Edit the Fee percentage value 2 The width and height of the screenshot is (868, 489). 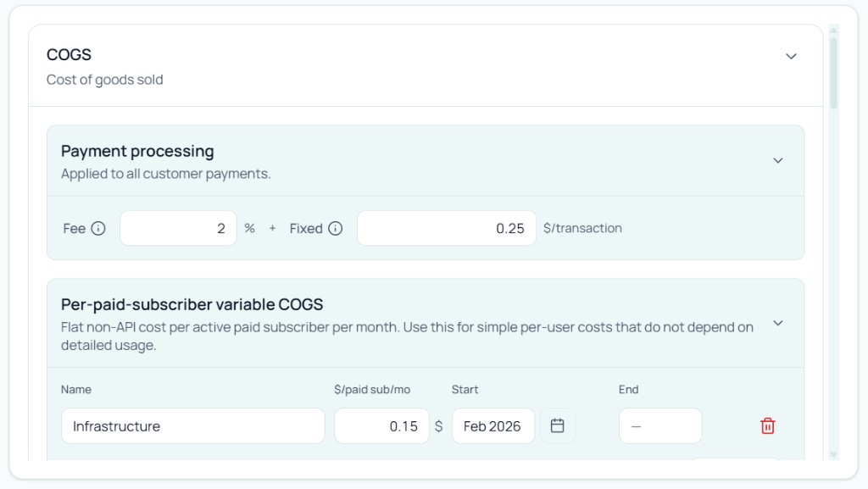(x=178, y=228)
